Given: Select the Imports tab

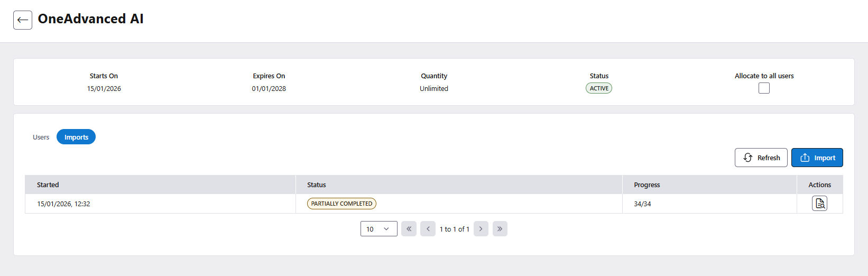Looking at the screenshot, I should pyautogui.click(x=76, y=137).
